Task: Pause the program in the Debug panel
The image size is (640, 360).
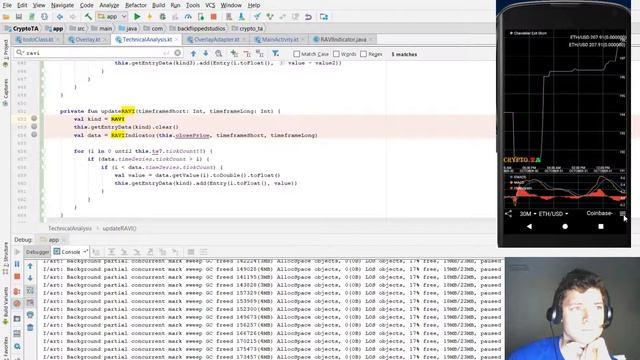Action: coord(17,264)
